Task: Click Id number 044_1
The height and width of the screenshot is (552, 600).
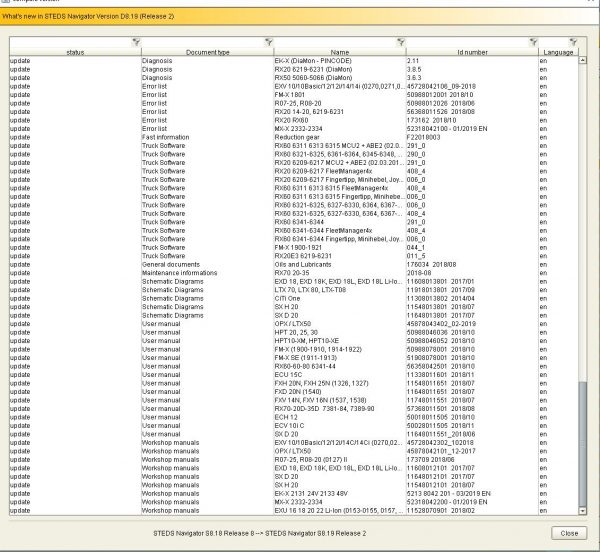Action: (416, 248)
